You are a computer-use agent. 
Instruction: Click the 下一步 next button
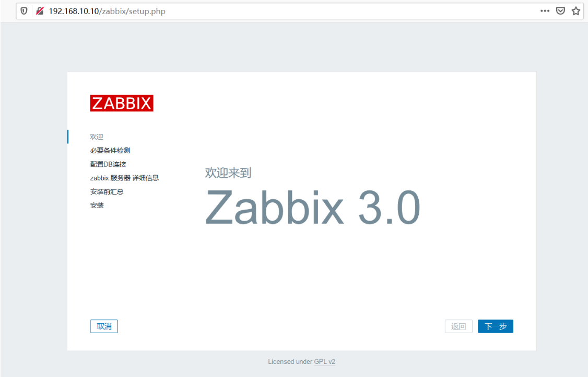[x=496, y=326]
